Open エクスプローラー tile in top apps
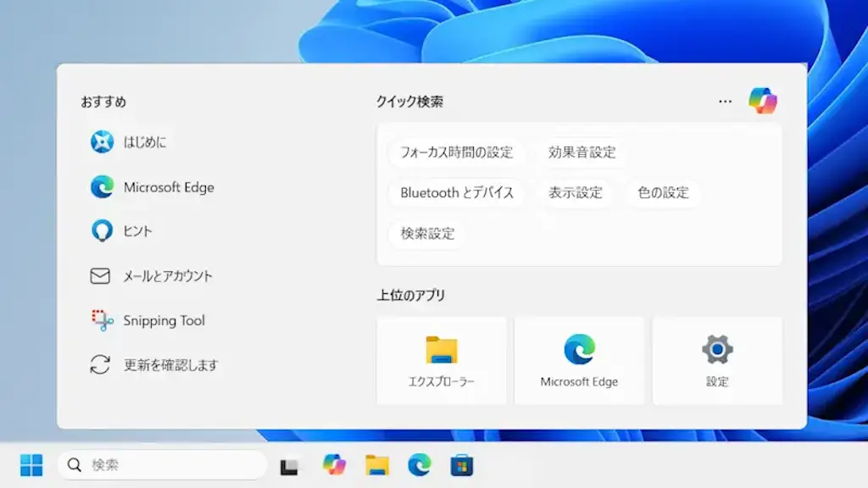The width and height of the screenshot is (868, 488). tap(442, 361)
